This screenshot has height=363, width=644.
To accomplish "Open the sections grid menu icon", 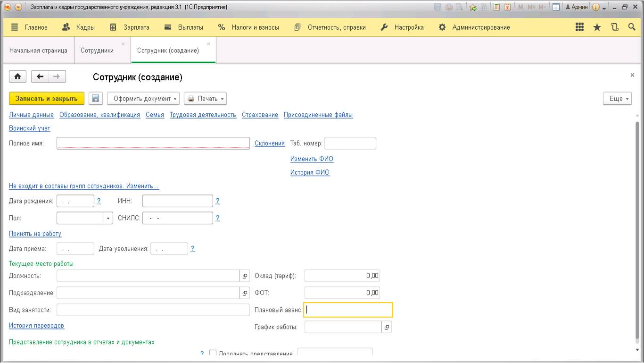I will point(580,27).
